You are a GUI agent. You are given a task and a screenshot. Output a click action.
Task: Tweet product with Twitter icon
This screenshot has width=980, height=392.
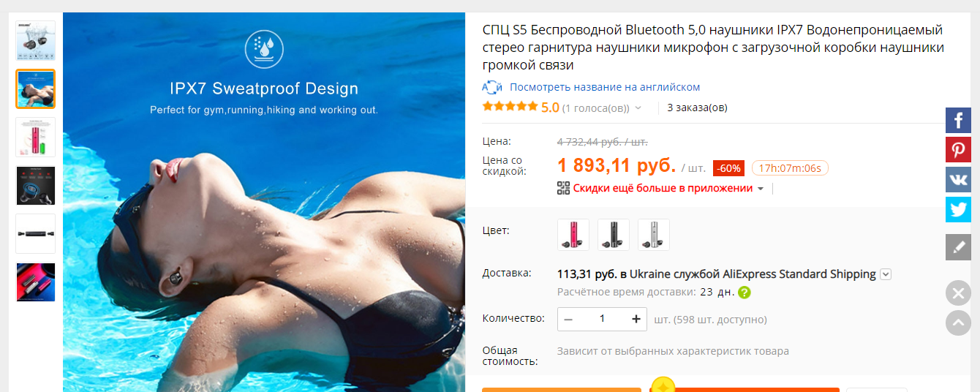click(x=958, y=209)
